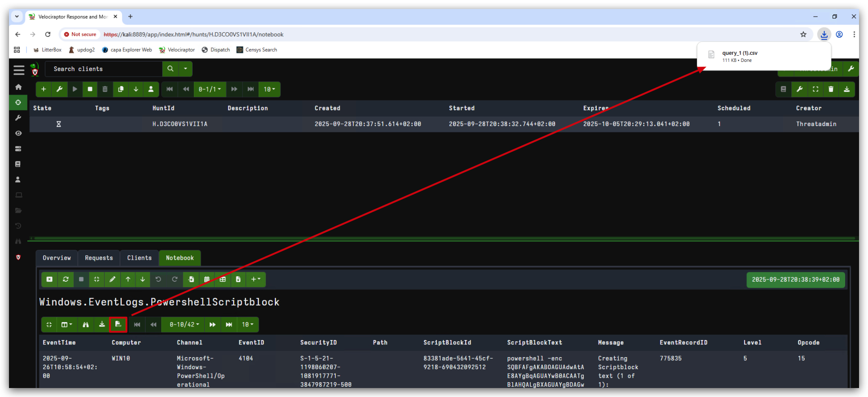Click the search magnifier button
Viewport: 868px width, 397px height.
[x=170, y=69]
